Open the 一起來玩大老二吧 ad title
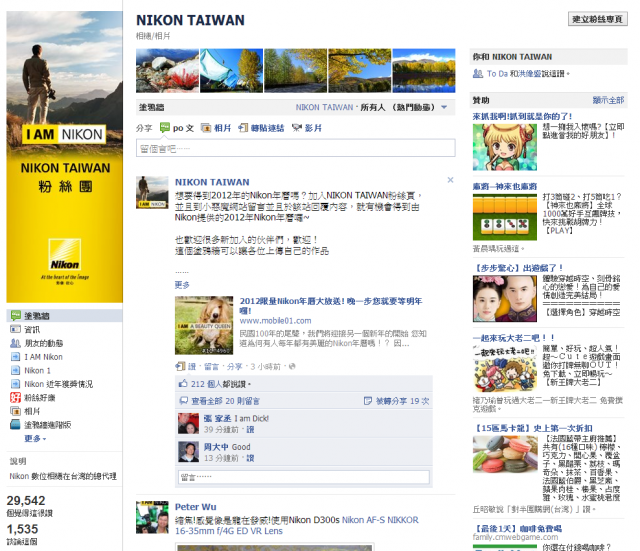This screenshot has width=640, height=551. [x=513, y=338]
